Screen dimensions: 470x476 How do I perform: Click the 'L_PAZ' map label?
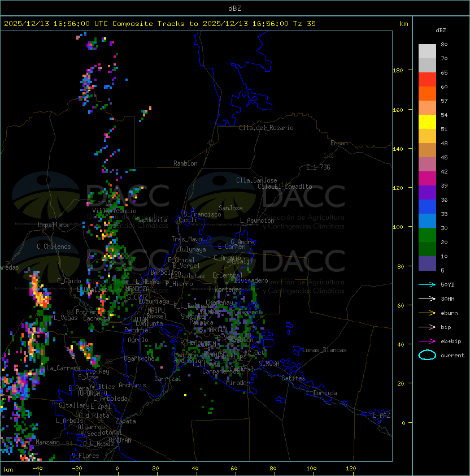point(381,416)
